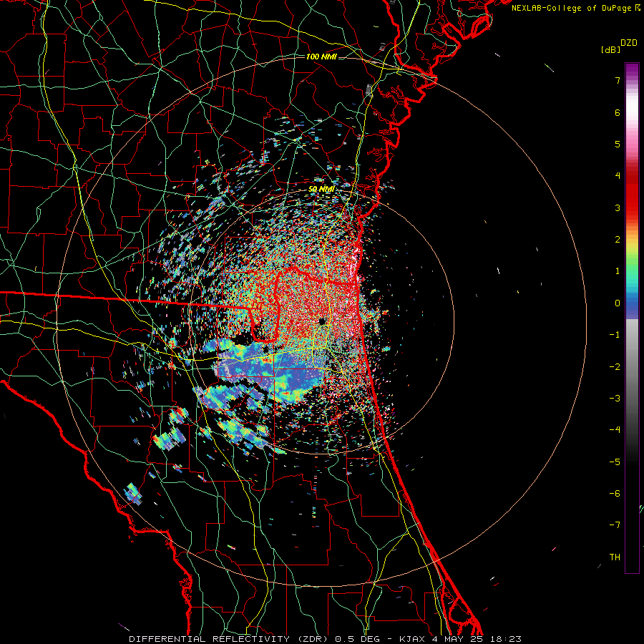Click the KJAX radar site black dot

322,321
